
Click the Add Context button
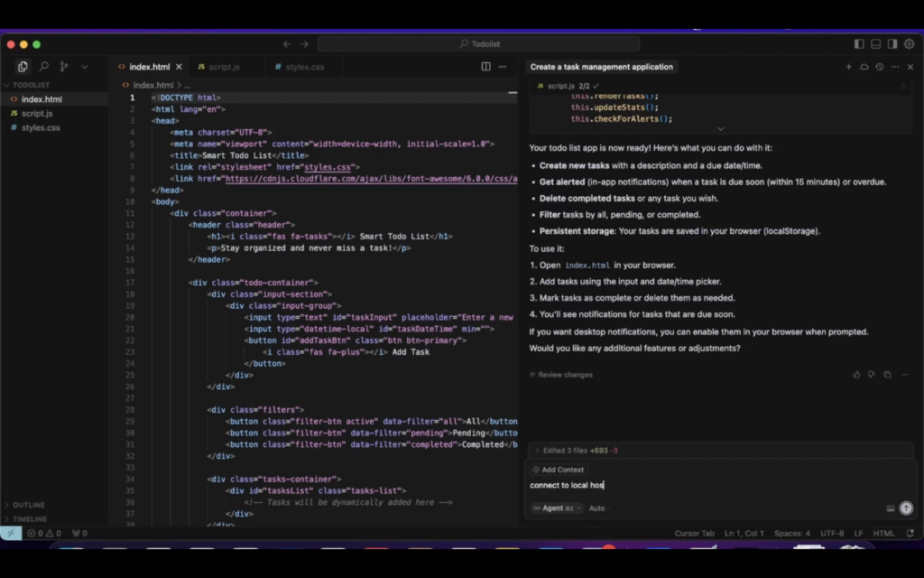tap(559, 470)
